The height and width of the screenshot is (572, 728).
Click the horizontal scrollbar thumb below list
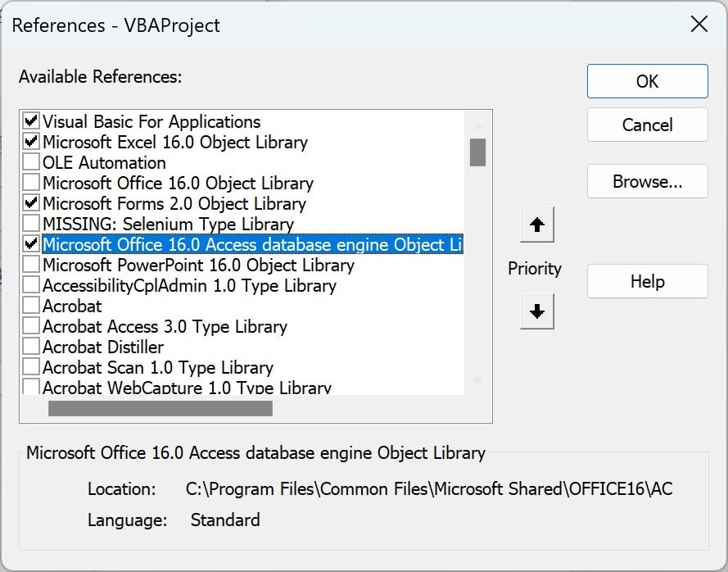point(161,408)
